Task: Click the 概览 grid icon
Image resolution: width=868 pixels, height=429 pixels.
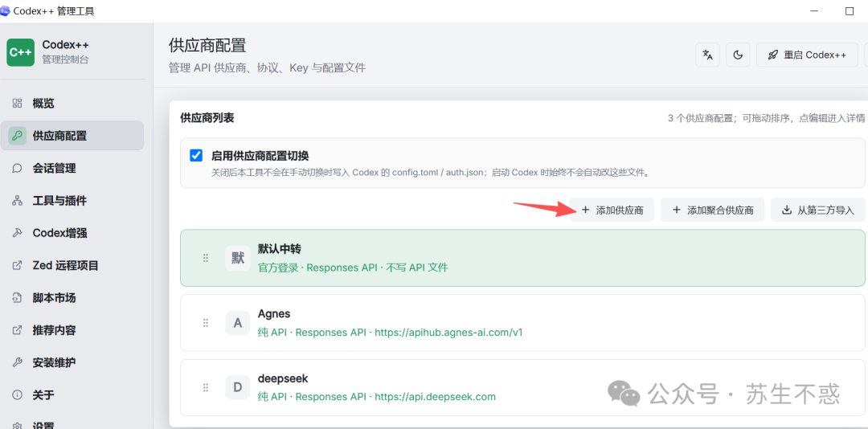Action: tap(17, 103)
